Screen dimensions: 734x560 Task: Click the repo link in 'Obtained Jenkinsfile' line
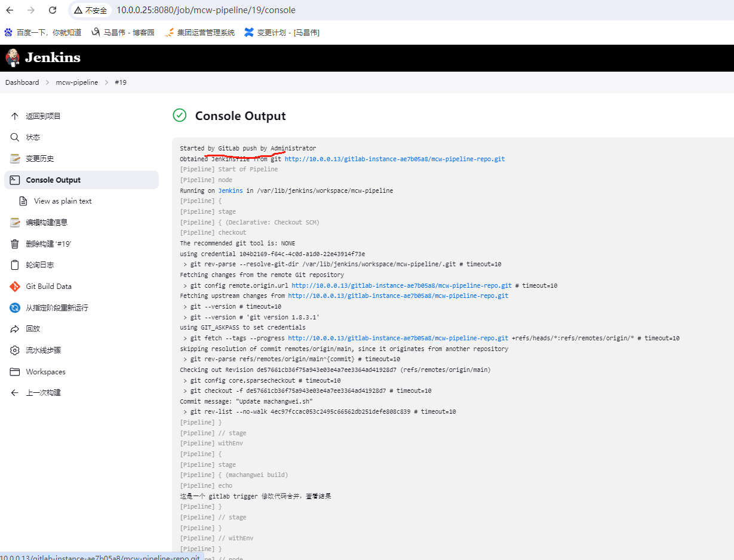coord(395,159)
